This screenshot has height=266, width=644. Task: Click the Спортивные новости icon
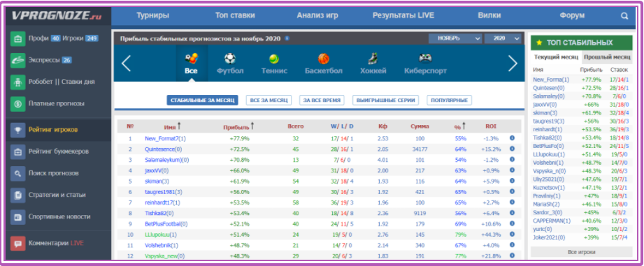coord(17,217)
